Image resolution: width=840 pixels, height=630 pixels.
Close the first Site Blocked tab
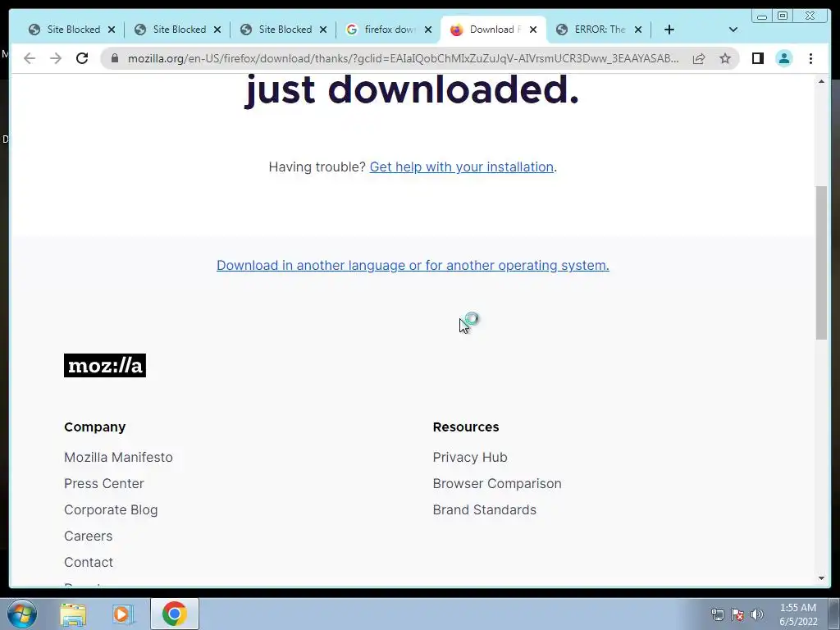pyautogui.click(x=112, y=30)
